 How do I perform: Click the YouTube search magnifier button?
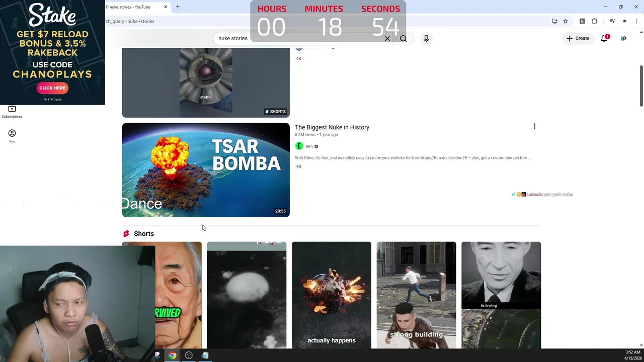click(x=404, y=38)
